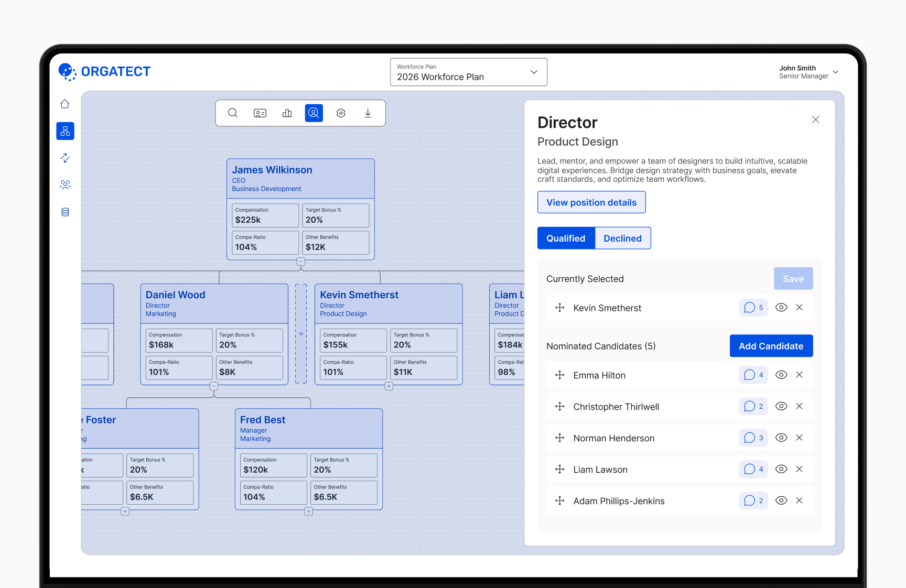Open John Smith user menu chevron
Image resolution: width=906 pixels, height=588 pixels.
(x=836, y=72)
